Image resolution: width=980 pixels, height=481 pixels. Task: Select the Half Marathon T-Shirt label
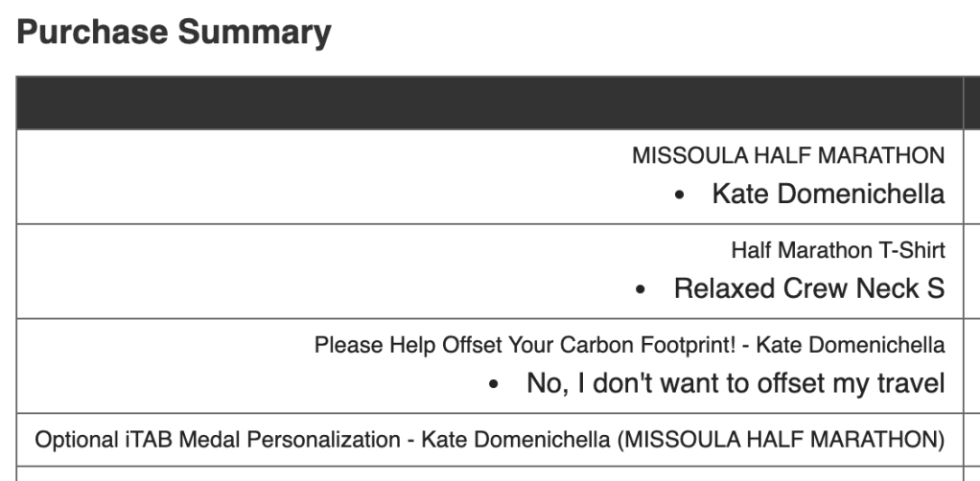(x=838, y=250)
